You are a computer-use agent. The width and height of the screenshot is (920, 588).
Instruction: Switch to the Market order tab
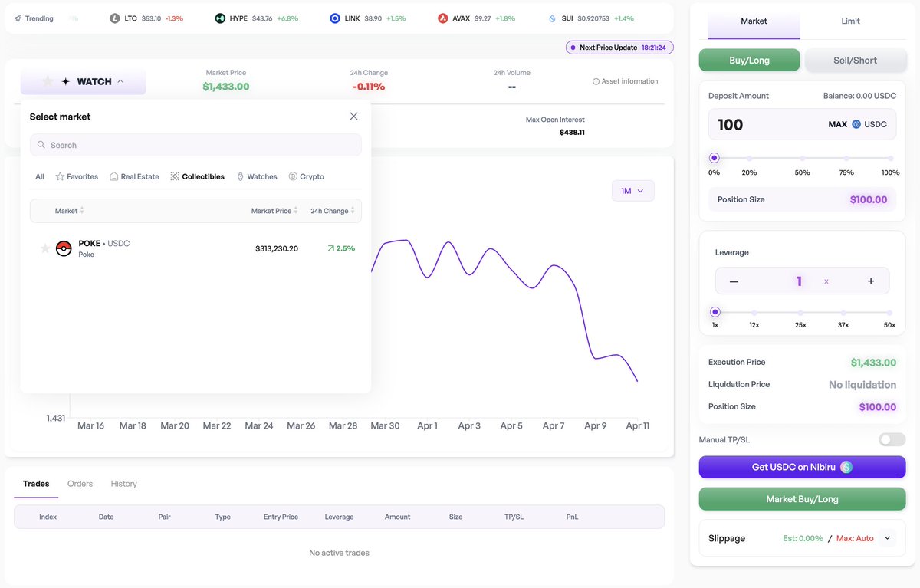click(754, 21)
